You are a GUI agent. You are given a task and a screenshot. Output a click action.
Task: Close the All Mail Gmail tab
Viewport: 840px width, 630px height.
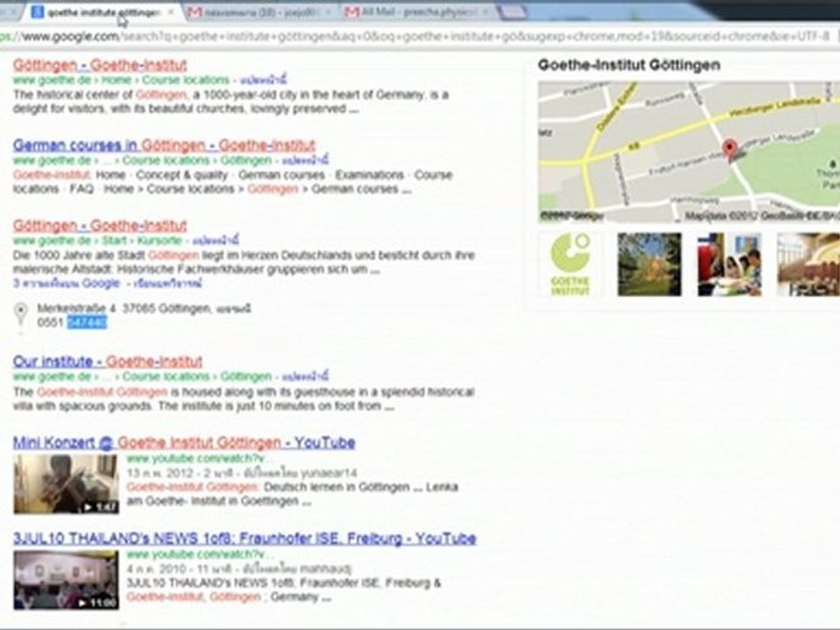tap(486, 12)
